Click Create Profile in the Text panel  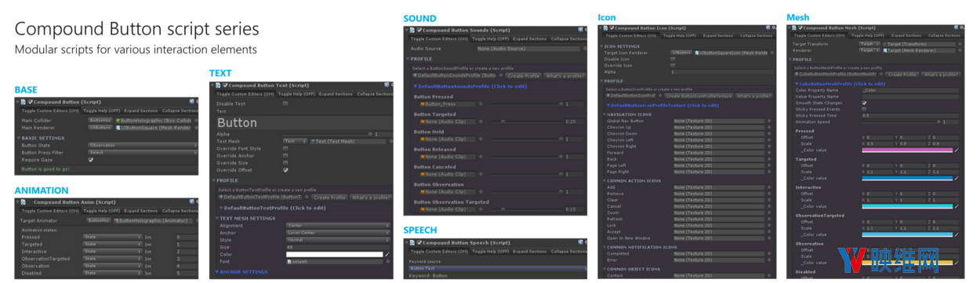coord(330,198)
